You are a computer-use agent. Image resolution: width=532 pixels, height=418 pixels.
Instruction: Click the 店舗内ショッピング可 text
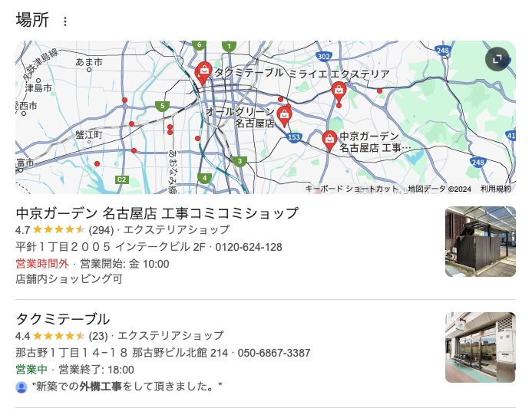pos(69,278)
